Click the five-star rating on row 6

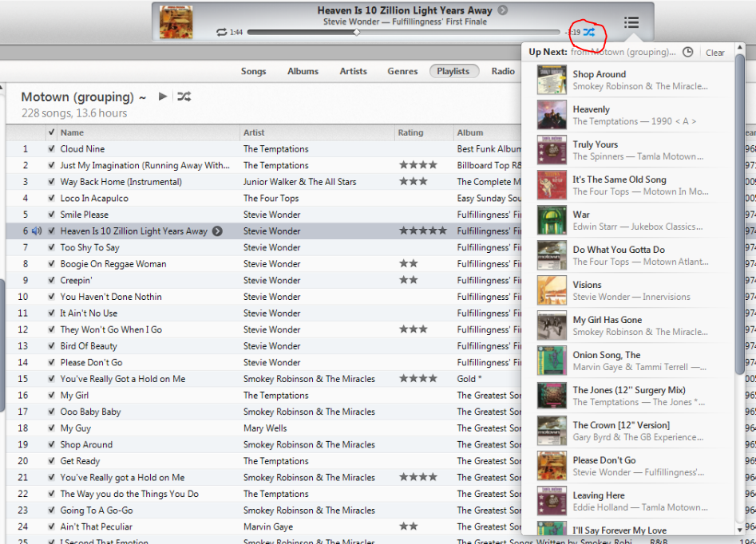point(423,231)
